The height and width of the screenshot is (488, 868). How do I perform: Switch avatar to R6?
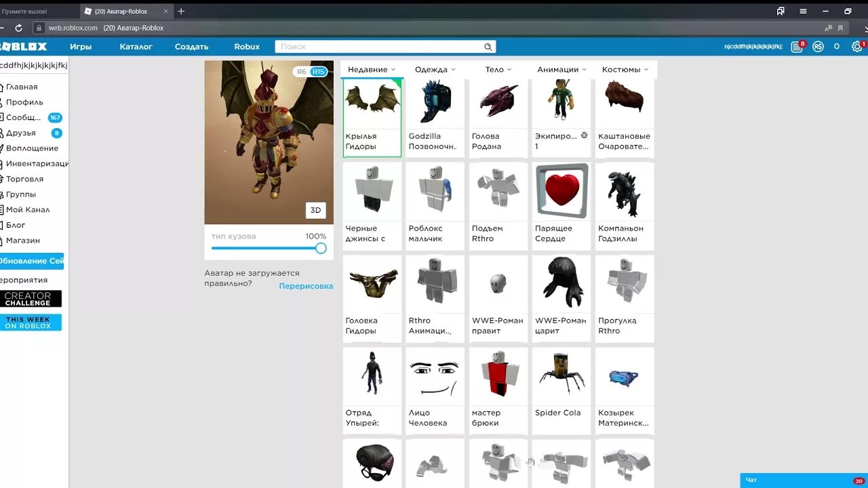pyautogui.click(x=301, y=71)
